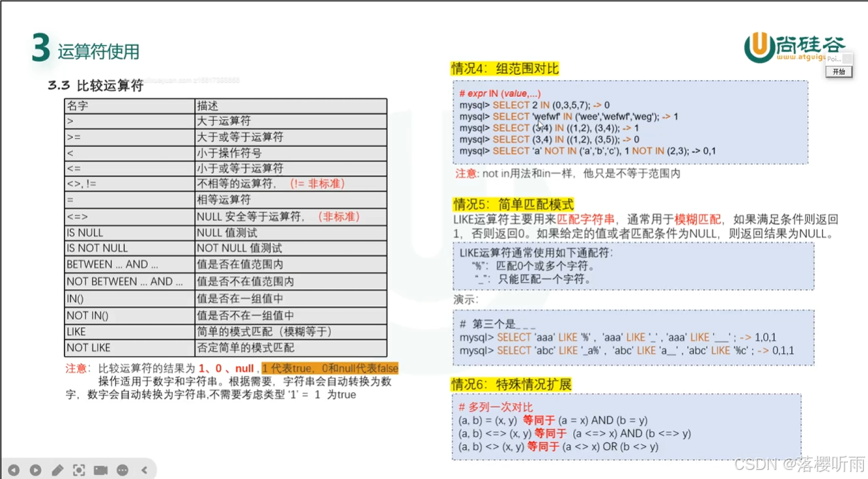Screen dimensions: 868x479
Task: Click the '"_": 只能匹配一个字符' line
Action: tap(533, 280)
